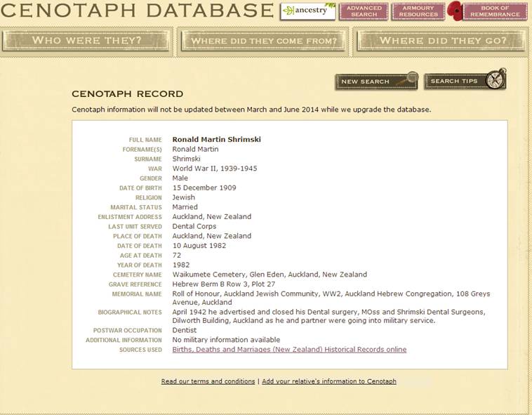
Task: View the Search Tips
Action: coord(465,81)
